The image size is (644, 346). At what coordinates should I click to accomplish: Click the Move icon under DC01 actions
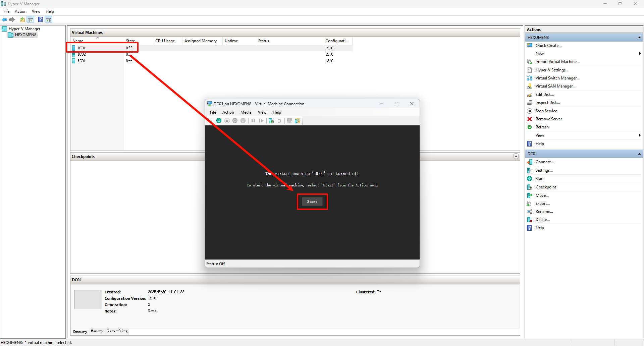530,195
